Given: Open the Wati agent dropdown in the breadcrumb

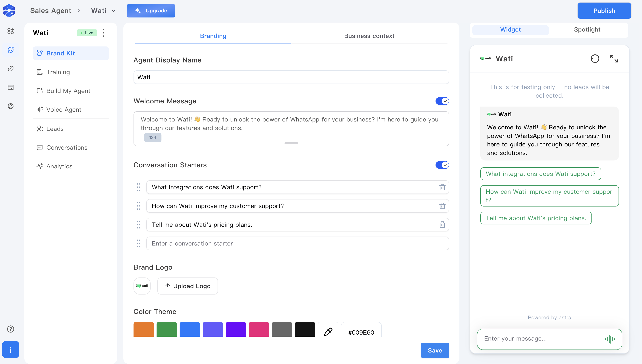Looking at the screenshot, I should (103, 10).
